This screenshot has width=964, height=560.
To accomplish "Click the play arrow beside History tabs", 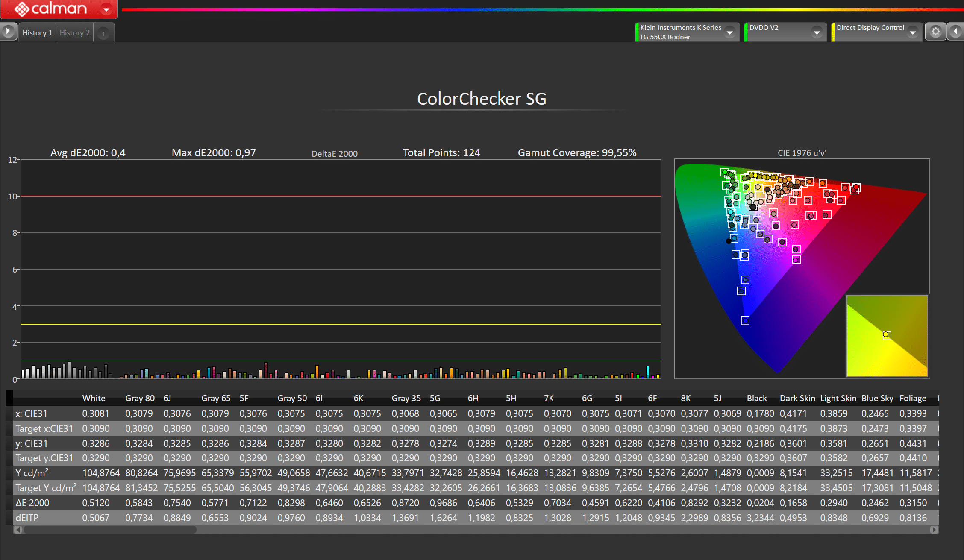I will click(x=8, y=32).
